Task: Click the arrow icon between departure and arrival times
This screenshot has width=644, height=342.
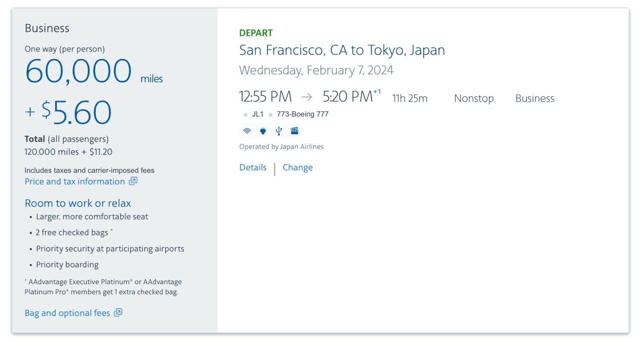Action: [306, 96]
